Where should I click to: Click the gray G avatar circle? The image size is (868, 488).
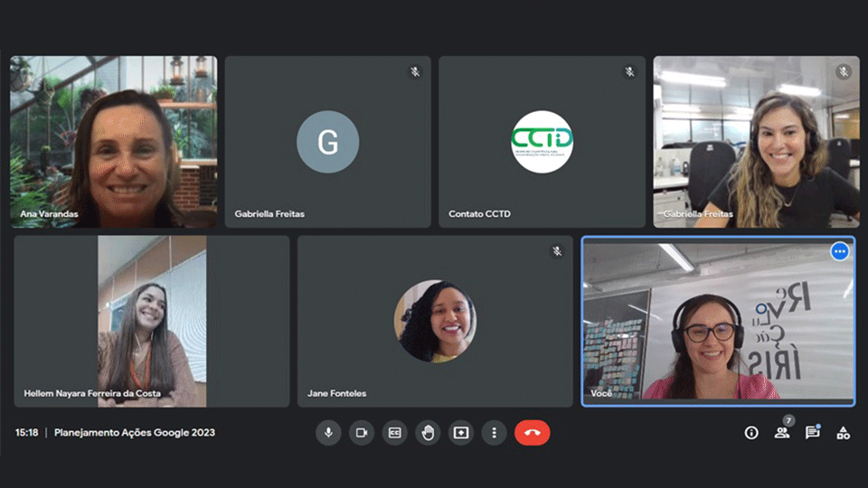[x=327, y=142]
